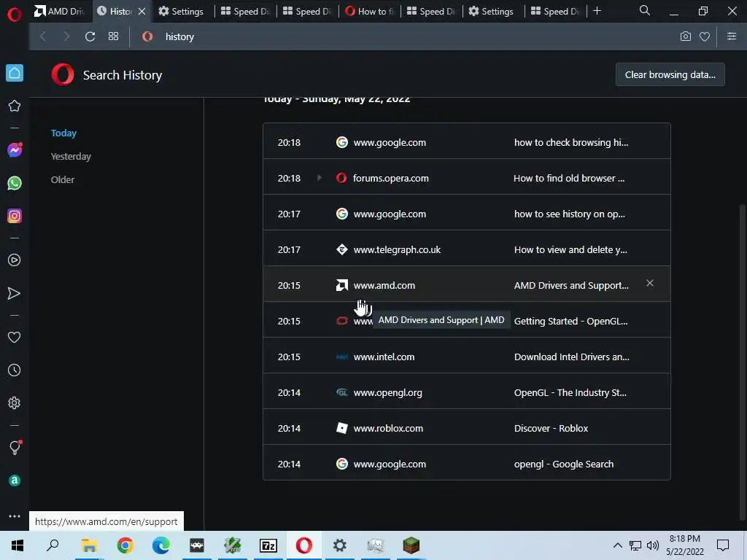The height and width of the screenshot is (560, 747).
Task: Open Easy Setup menu icon
Action: point(732,36)
